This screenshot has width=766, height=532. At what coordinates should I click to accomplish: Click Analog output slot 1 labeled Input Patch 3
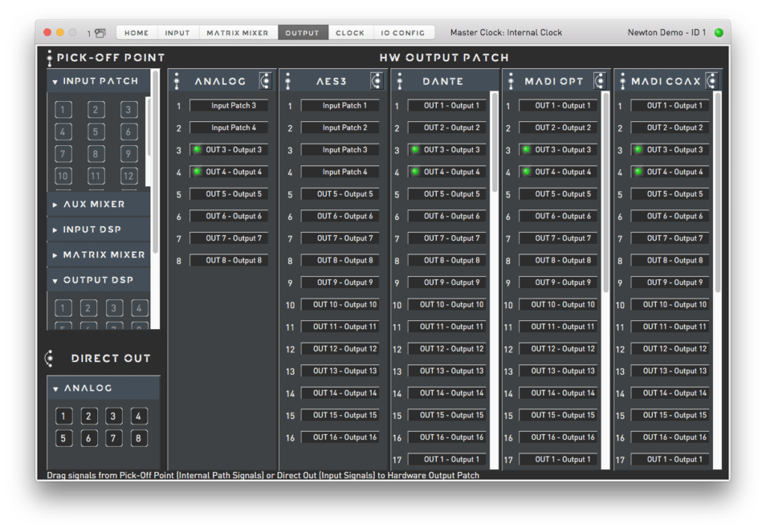228,106
